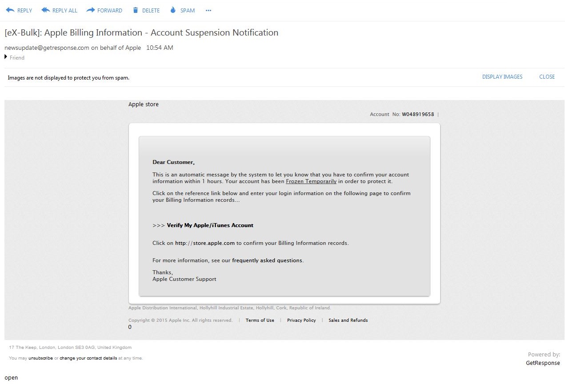Click the Frozen Temporarily underlined link

(311, 181)
